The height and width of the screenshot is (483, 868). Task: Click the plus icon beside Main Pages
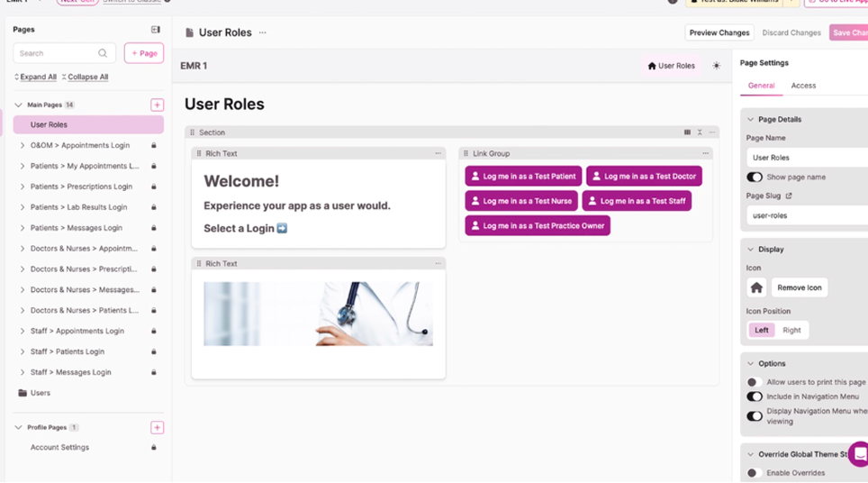(x=157, y=105)
